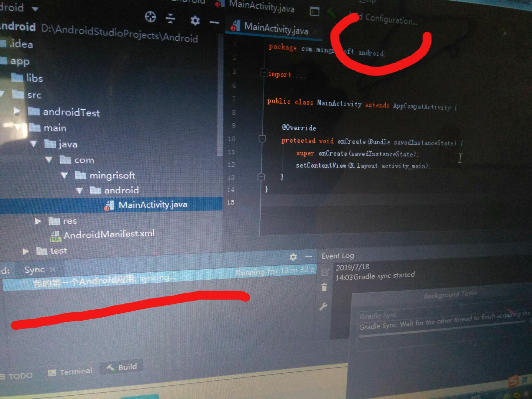Image resolution: width=532 pixels, height=399 pixels.
Task: Expand the res folder arrow
Action: tap(38, 221)
